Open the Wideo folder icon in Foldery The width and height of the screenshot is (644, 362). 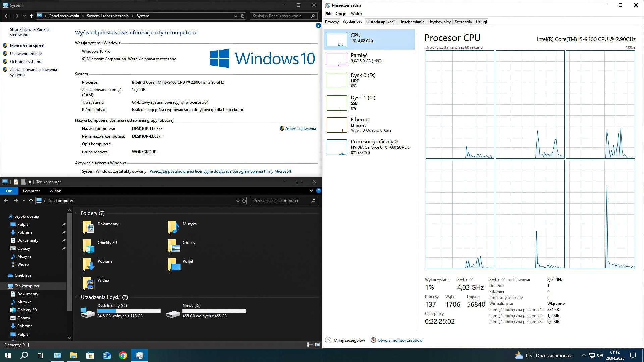pos(88,283)
